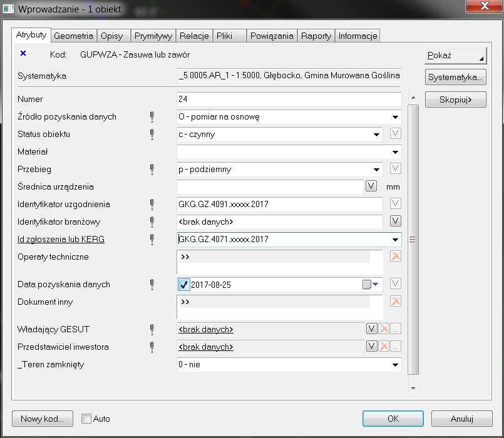Viewport: 504px width, 438px height.
Task: Click the scrollbar up arrow
Action: click(x=413, y=98)
